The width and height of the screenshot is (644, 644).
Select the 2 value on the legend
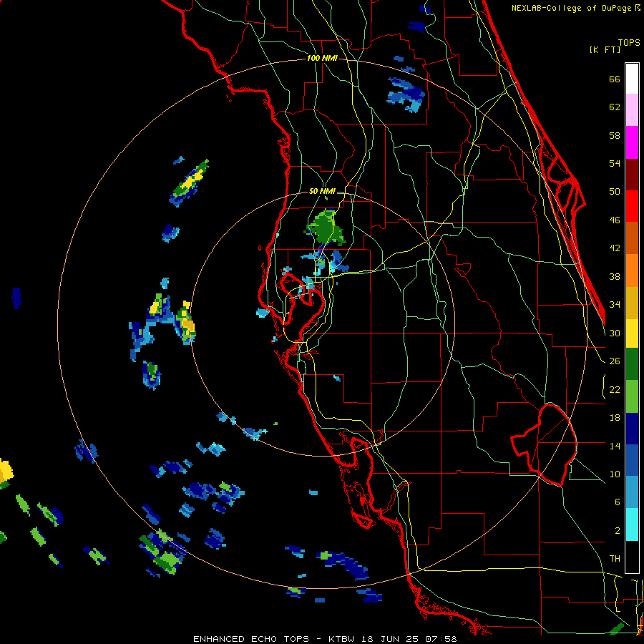pyautogui.click(x=617, y=531)
